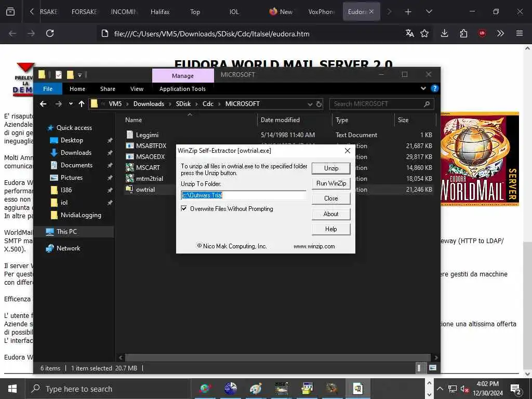
Task: Click the Search MICROSOFT box
Action: [x=382, y=104]
